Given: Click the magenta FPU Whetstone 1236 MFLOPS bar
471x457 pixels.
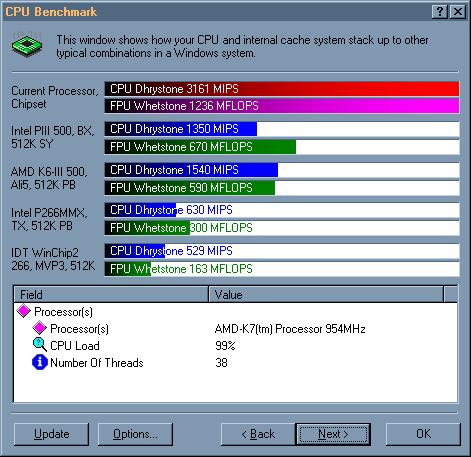Looking at the screenshot, I should tap(282, 106).
